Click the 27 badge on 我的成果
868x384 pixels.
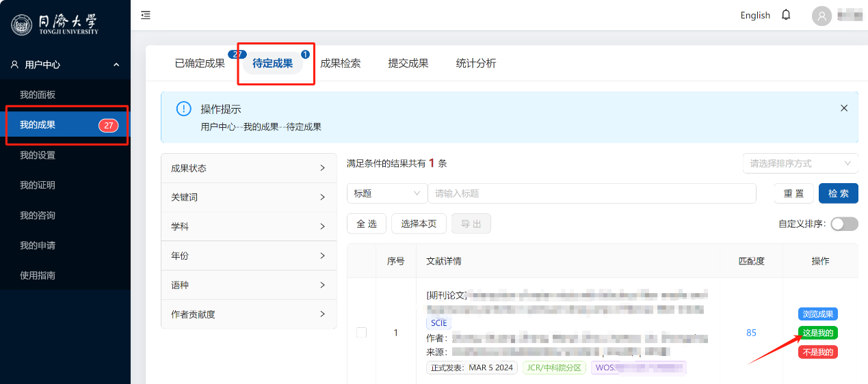(108, 125)
